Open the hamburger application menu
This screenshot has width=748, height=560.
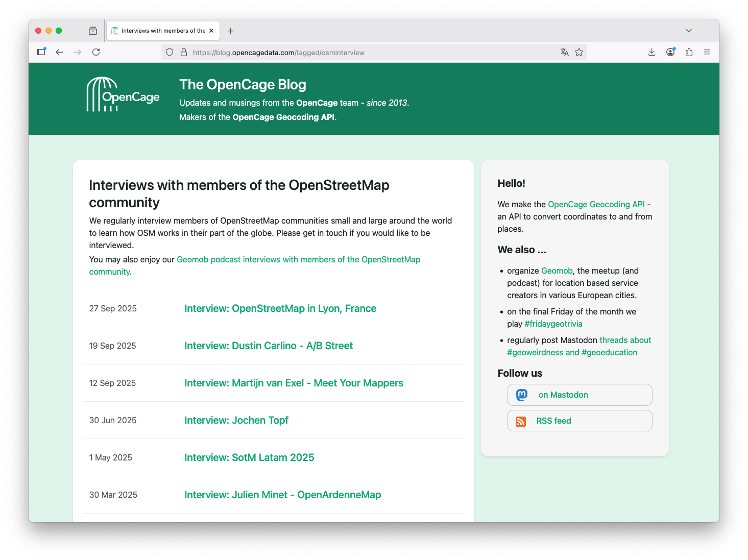707,52
